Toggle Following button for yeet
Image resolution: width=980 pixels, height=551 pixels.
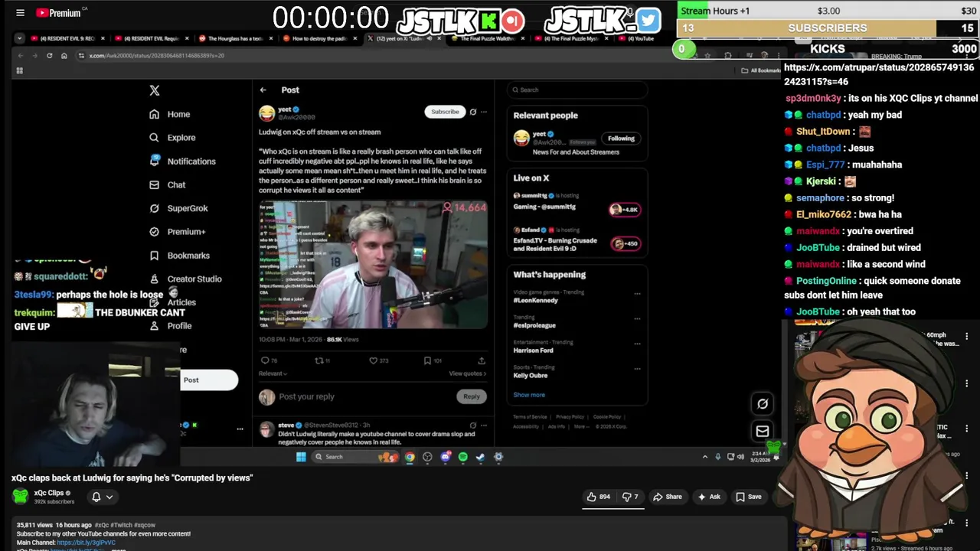[621, 139]
